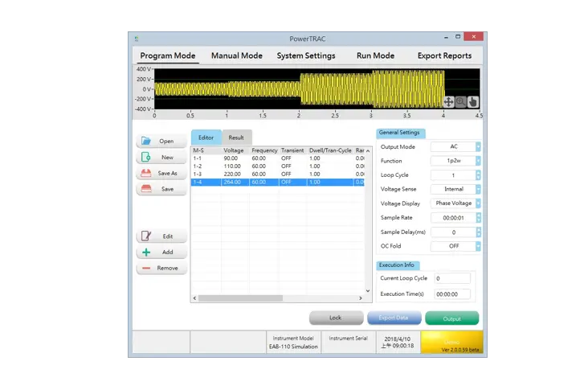
Task: Click the Dwell/Tran-Cycle column header
Action: point(330,150)
